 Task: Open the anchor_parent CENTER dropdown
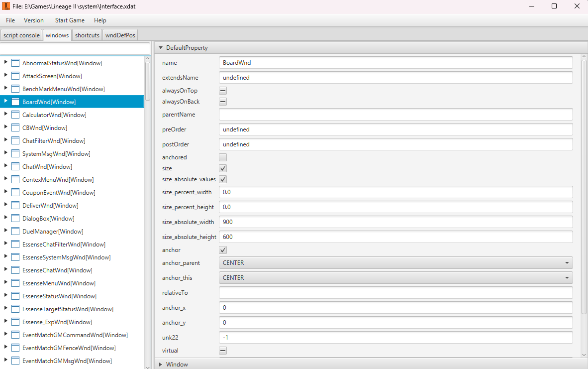(x=395, y=263)
